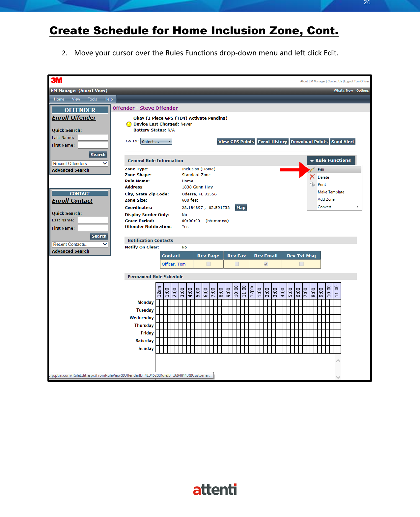The height and width of the screenshot is (517, 420).
Task: Click the Map button beside coordinates
Action: click(241, 208)
